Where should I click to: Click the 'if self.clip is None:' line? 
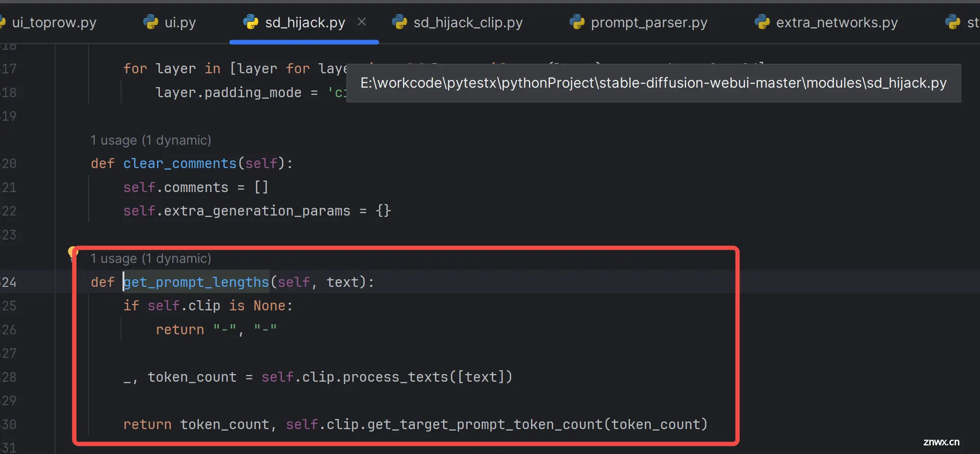click(x=208, y=306)
